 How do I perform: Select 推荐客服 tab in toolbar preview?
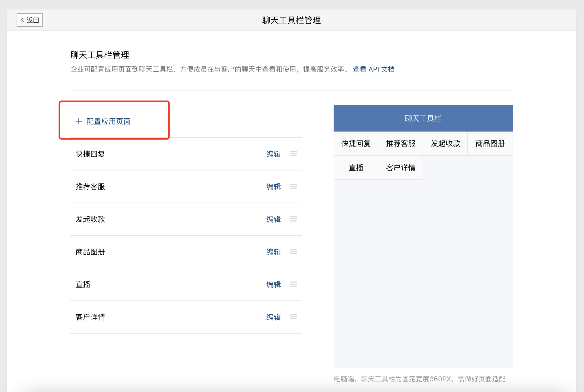400,143
